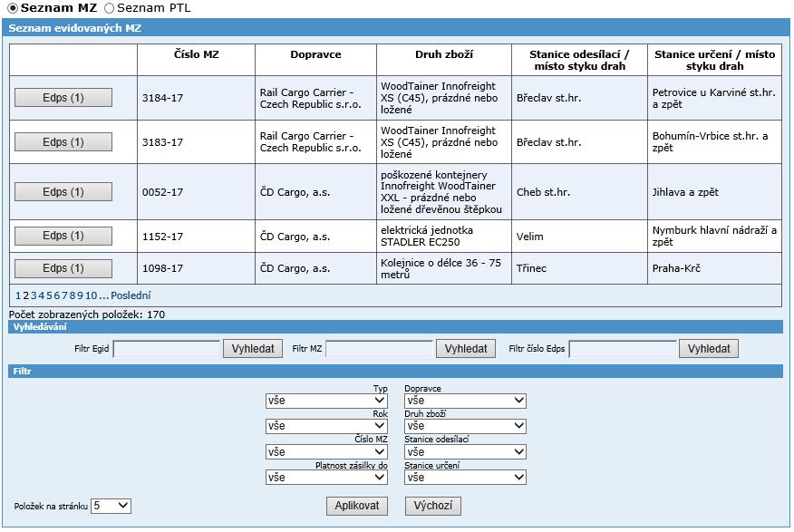The width and height of the screenshot is (794, 532).
Task: Open the Stanice odesílací filter dropdown
Action: coord(465,452)
